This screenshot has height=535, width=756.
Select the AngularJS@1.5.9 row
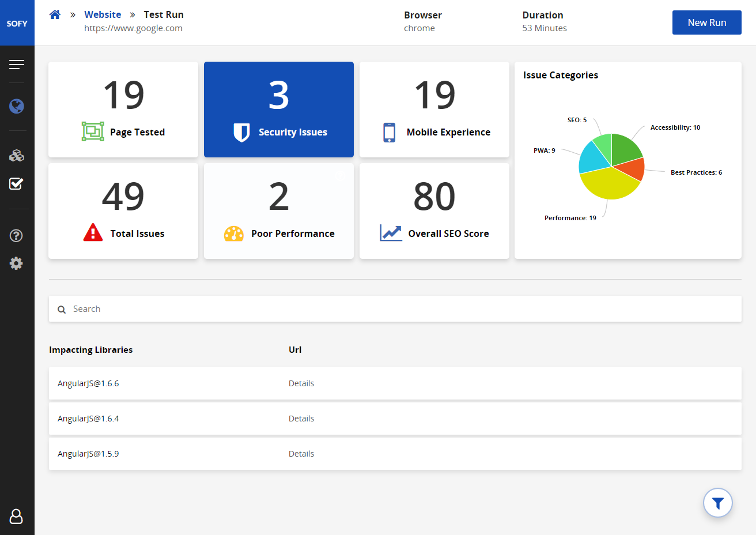[395, 454]
